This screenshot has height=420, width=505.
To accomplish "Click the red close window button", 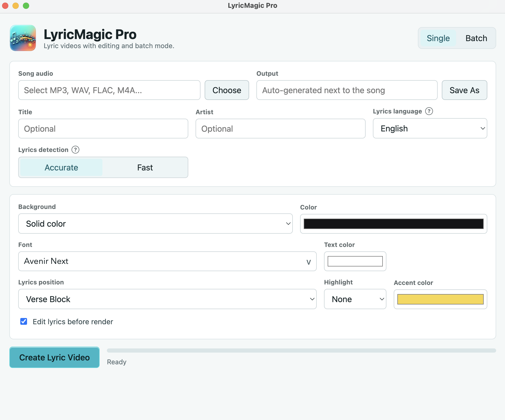I will tap(5, 5).
